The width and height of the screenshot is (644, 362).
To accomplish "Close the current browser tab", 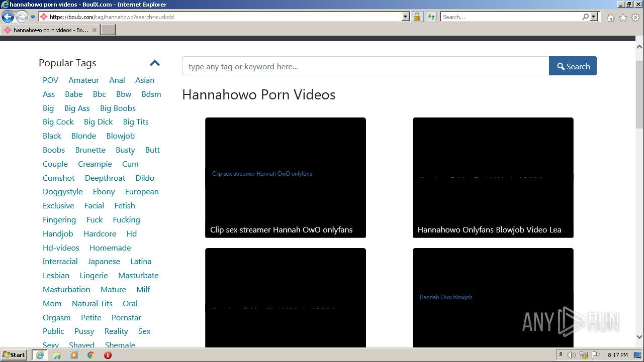I will 95,30.
